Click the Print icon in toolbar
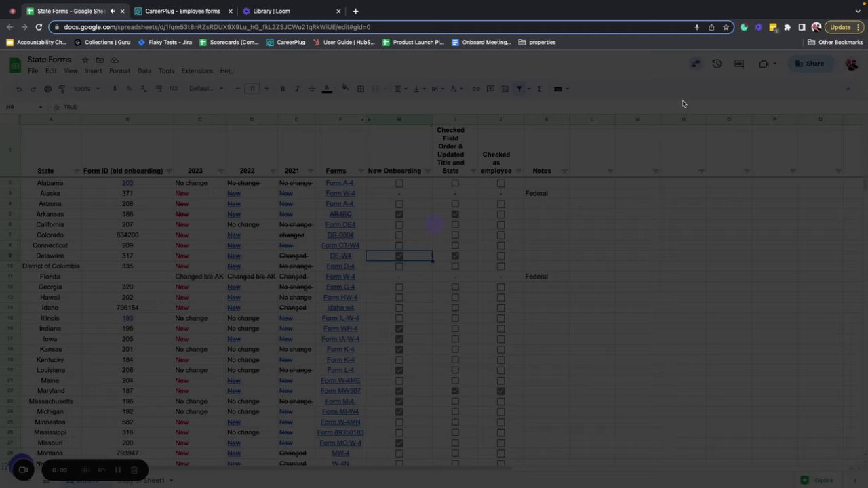Viewport: 868px width, 488px height. (x=47, y=89)
